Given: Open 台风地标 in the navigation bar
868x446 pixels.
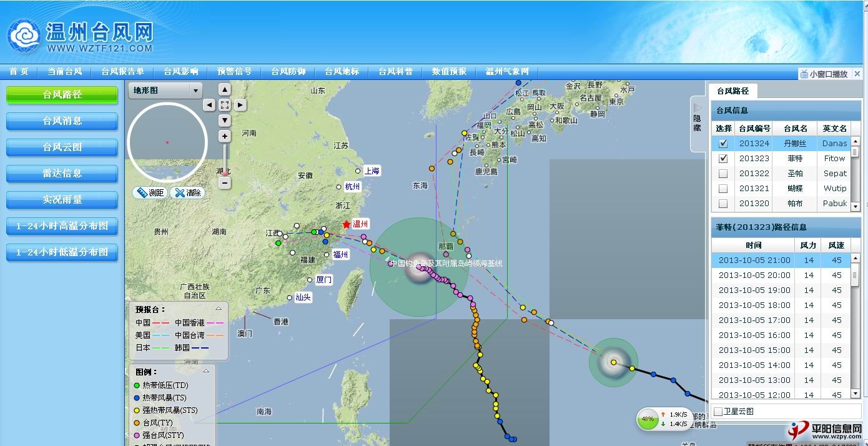Looking at the screenshot, I should click(x=342, y=72).
